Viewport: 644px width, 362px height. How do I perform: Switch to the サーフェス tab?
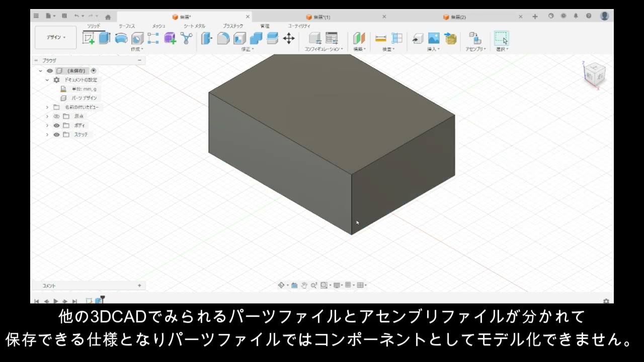(x=127, y=26)
